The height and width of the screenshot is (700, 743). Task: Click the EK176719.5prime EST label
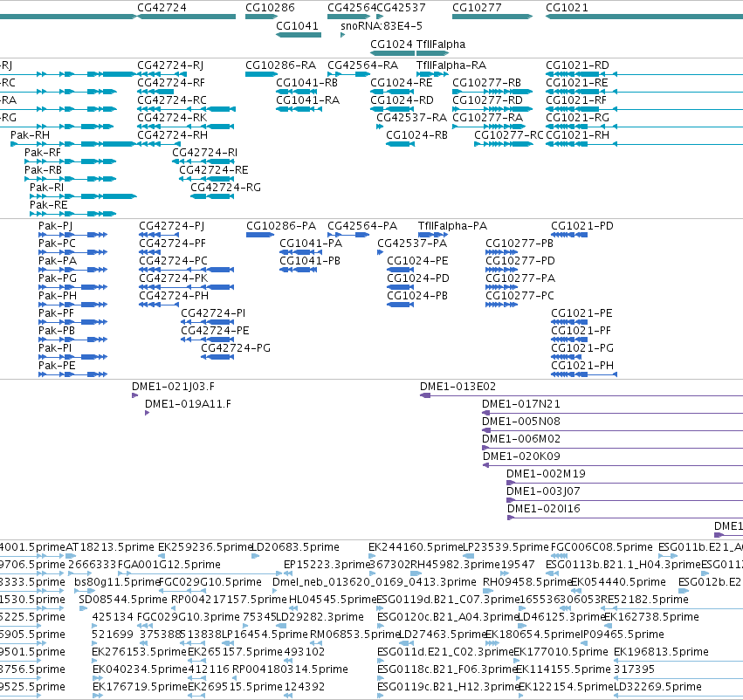coord(140,687)
